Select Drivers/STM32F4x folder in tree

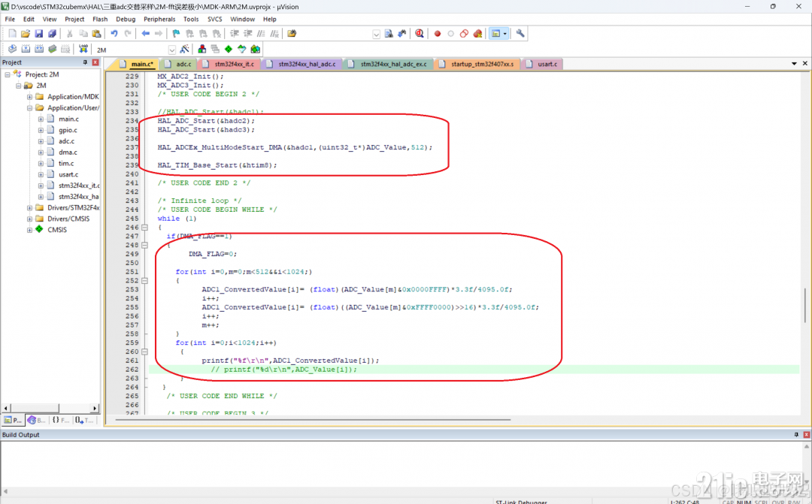point(73,208)
